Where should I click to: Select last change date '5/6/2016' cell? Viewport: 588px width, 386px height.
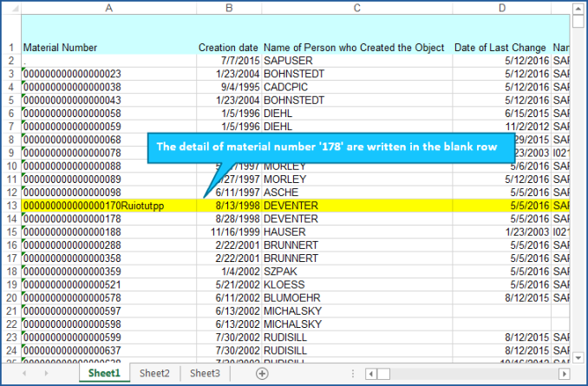coord(502,167)
